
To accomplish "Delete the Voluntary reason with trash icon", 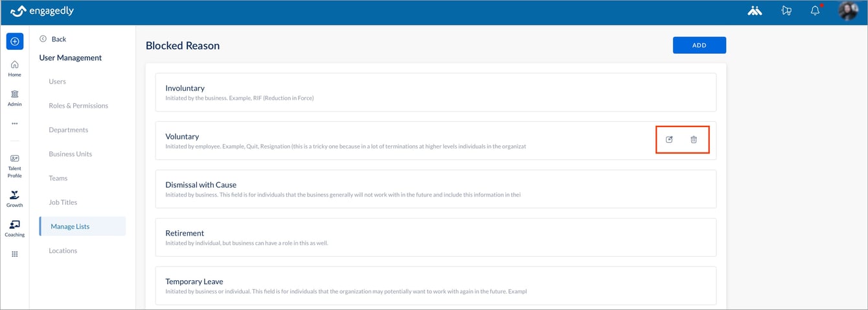I will click(694, 139).
